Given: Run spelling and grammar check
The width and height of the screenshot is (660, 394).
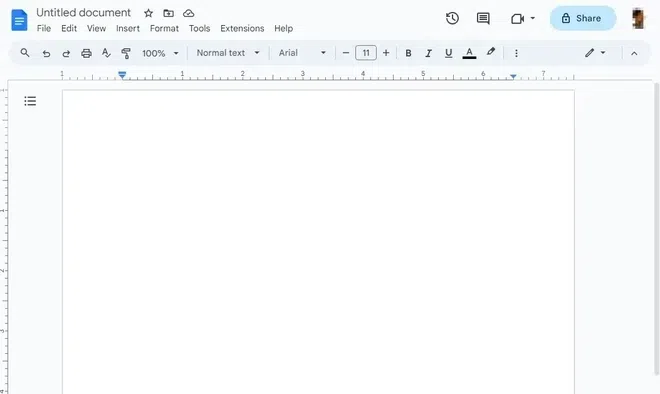Looking at the screenshot, I should pos(106,53).
